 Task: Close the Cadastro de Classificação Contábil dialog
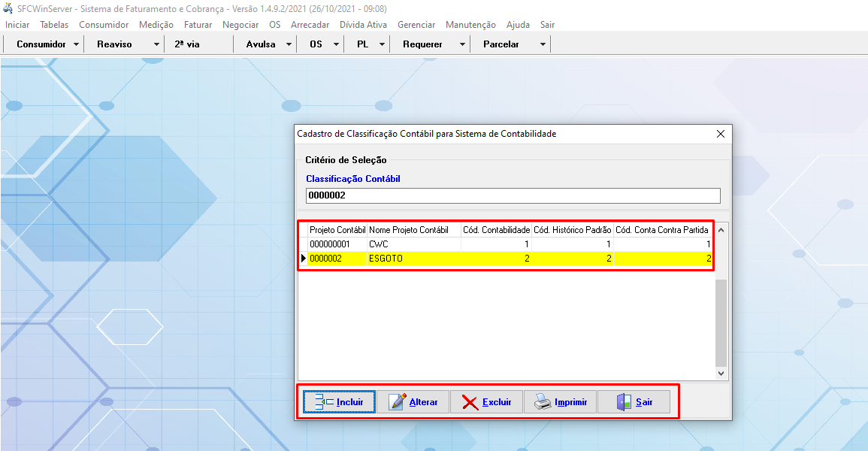click(x=720, y=134)
